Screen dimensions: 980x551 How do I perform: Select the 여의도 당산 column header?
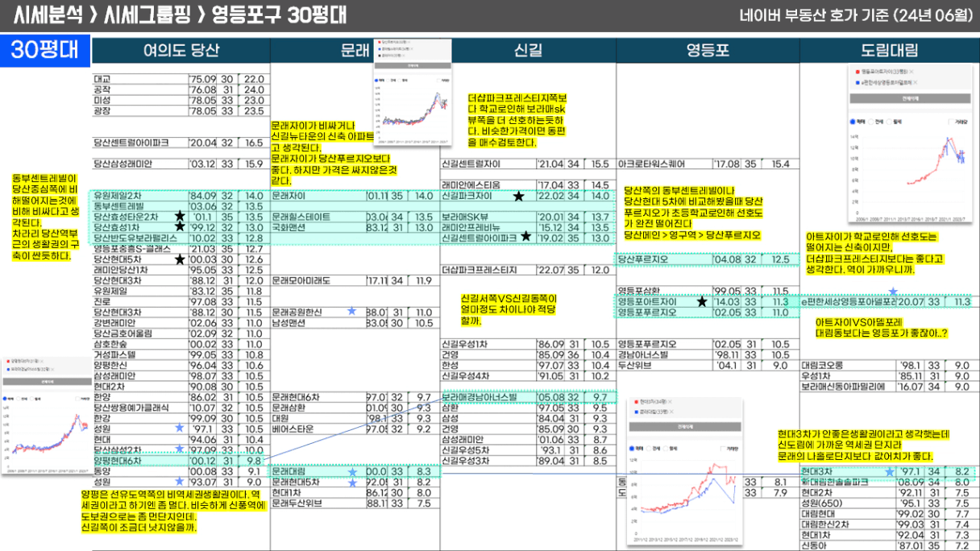click(181, 51)
